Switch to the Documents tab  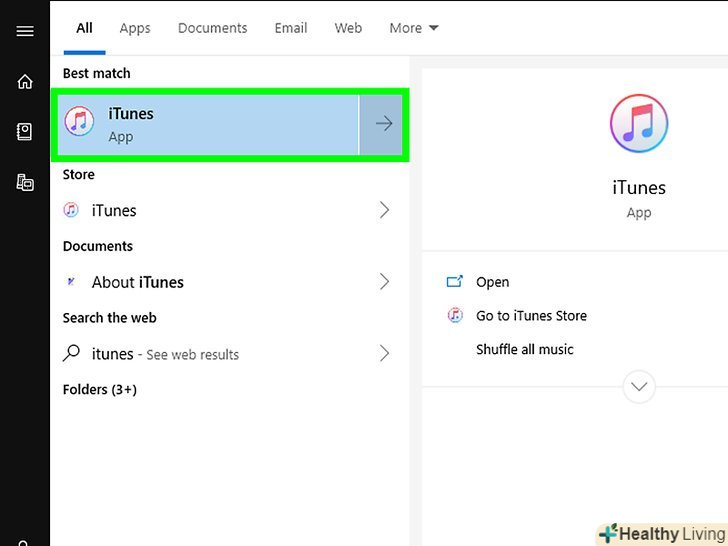pyautogui.click(x=211, y=28)
